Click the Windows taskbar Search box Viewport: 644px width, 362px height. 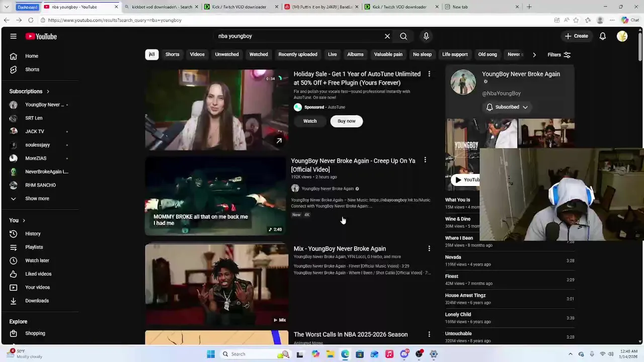pos(255,354)
